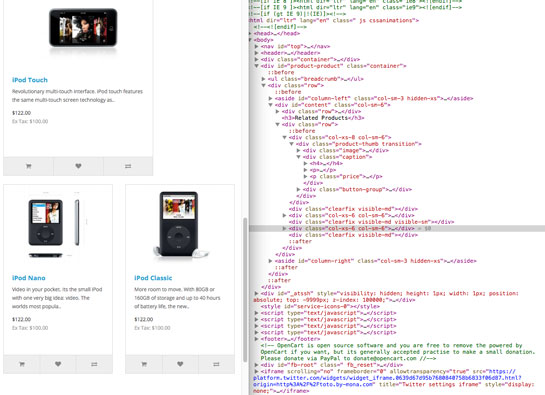Select the h3 Related Products line
The width and height of the screenshot is (545, 395).
tap(323, 118)
